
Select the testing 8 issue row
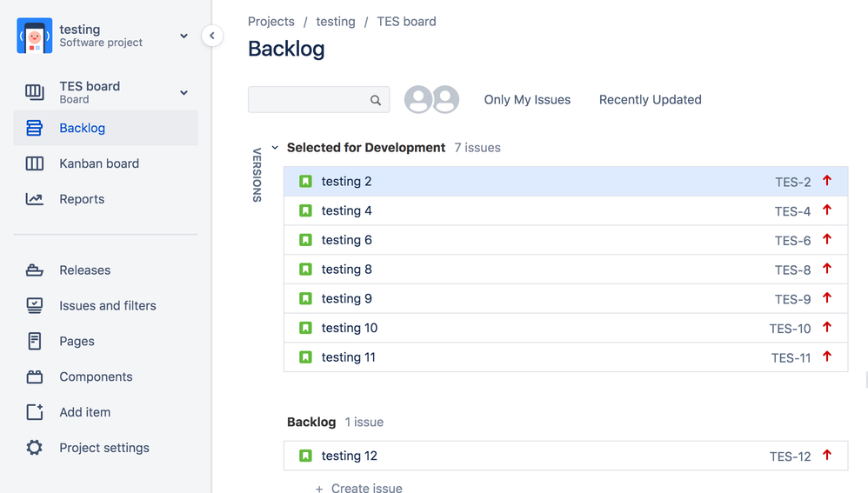(565, 270)
